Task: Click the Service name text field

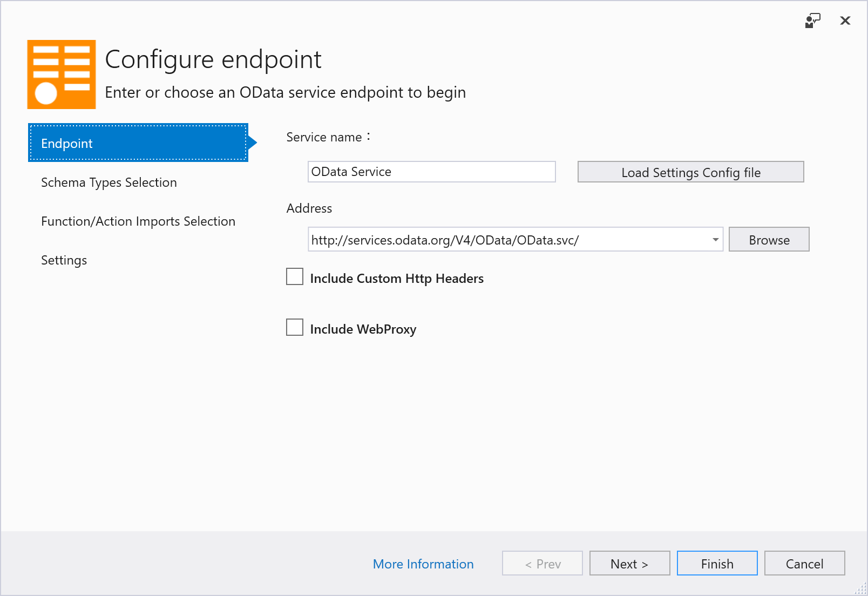Action: pos(431,172)
